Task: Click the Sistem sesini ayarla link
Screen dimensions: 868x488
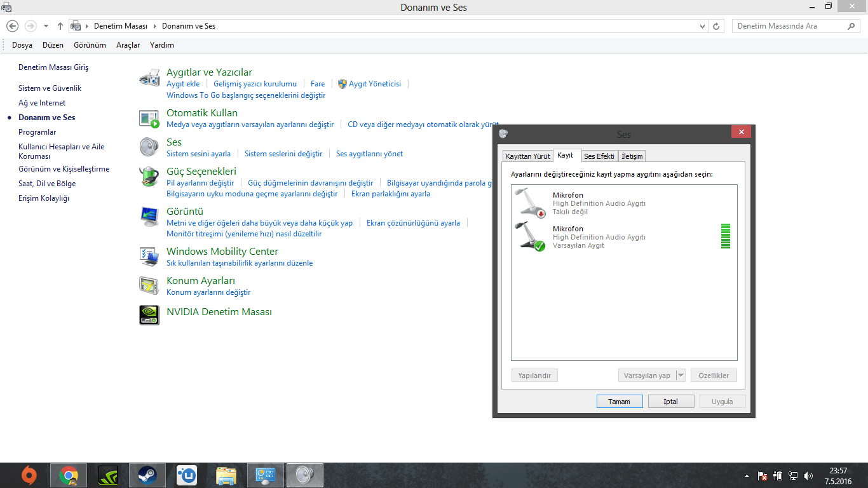Action: [198, 154]
